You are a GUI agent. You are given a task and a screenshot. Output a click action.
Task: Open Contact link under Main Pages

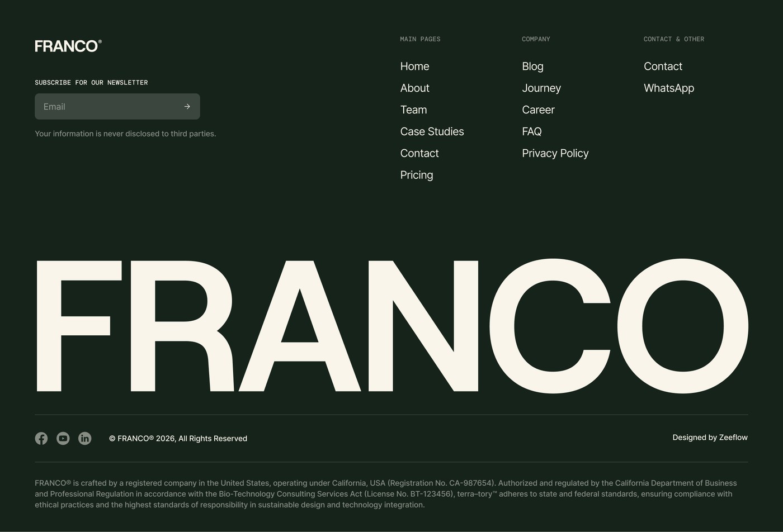(419, 154)
